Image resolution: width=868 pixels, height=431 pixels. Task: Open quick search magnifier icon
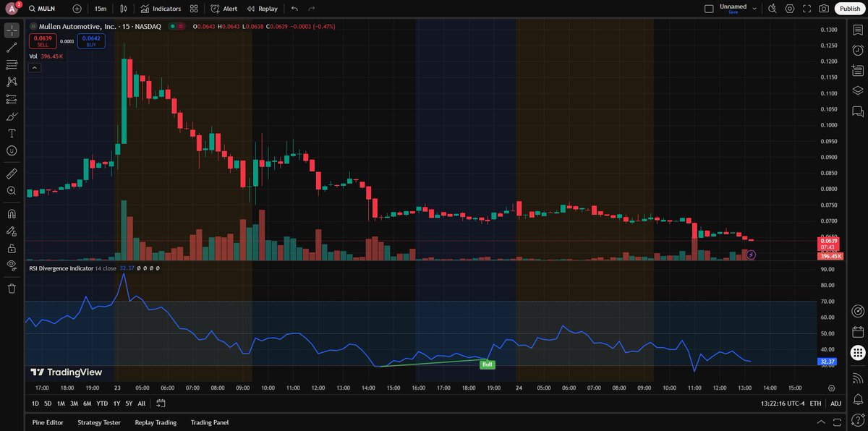click(x=773, y=9)
